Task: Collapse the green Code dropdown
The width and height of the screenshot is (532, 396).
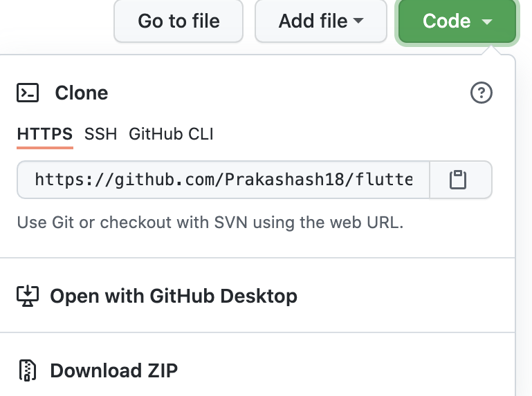Action: [457, 21]
